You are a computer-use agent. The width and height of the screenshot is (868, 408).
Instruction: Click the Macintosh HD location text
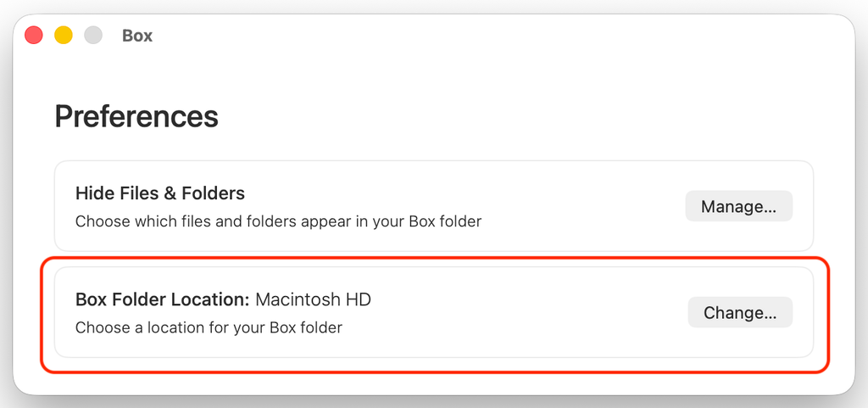314,299
